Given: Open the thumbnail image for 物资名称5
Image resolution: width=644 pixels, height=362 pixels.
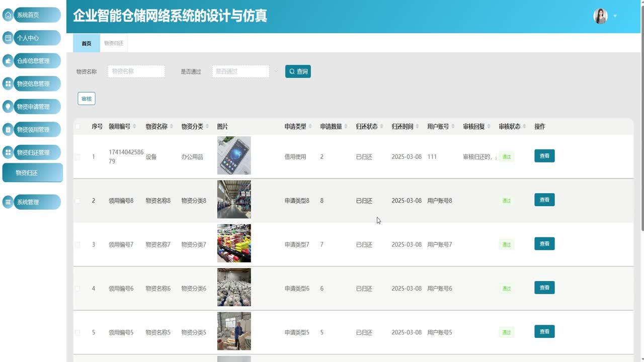Looking at the screenshot, I should [x=234, y=331].
